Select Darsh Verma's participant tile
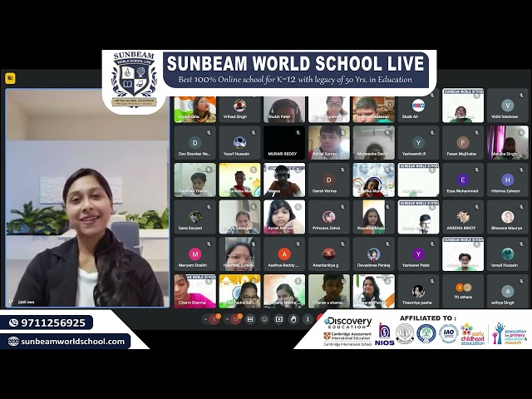Screen dimensions: 532x399 pos(329,180)
